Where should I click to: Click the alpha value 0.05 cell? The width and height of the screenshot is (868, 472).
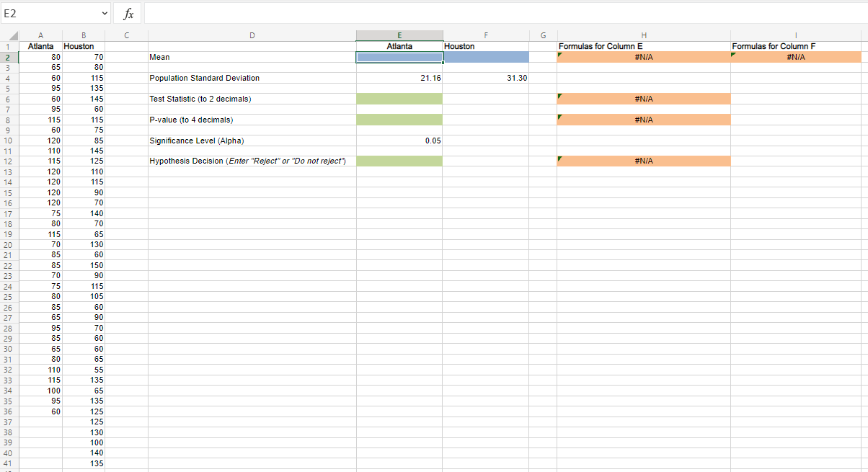click(x=399, y=141)
